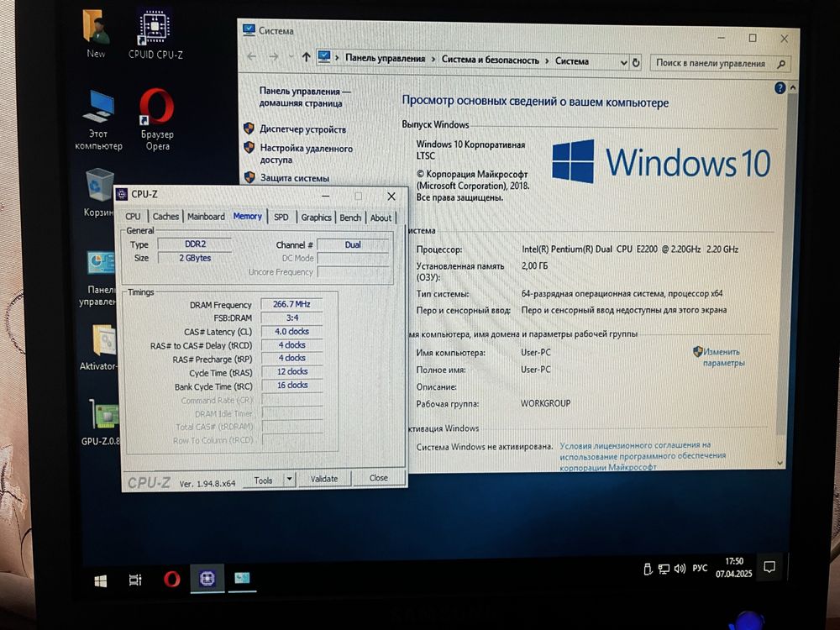Switch to the Bench tab in CPU-Z

click(349, 218)
